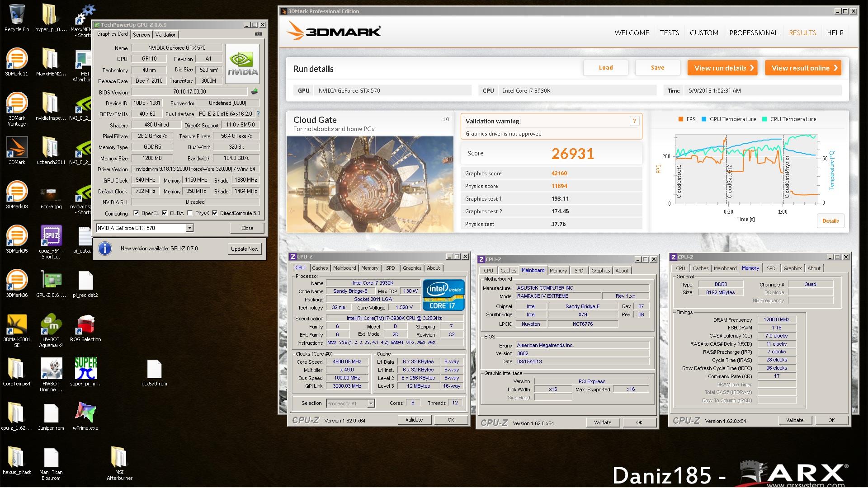Launch 3DMark 11 desktop shortcut
The image size is (868, 488).
(x=17, y=61)
